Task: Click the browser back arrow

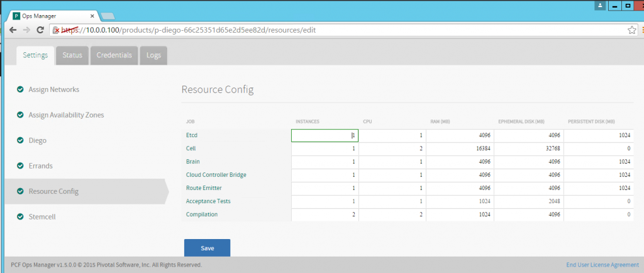Action: tap(13, 30)
